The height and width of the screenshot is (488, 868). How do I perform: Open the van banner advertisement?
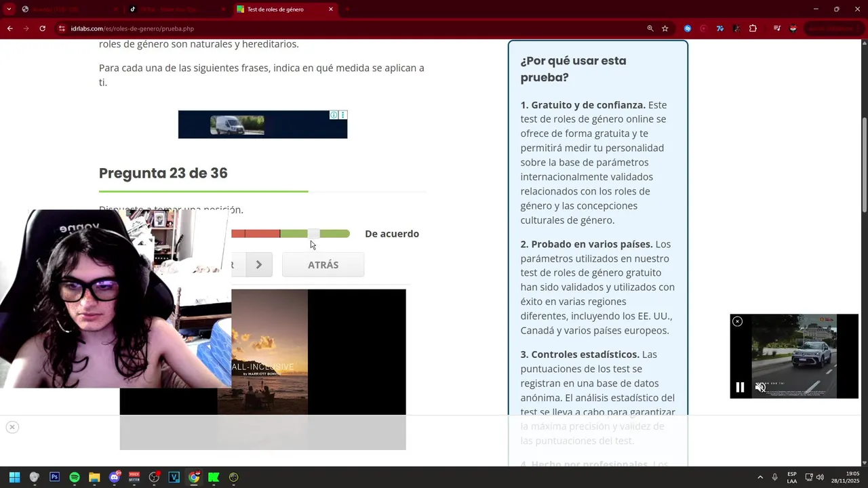(x=262, y=125)
